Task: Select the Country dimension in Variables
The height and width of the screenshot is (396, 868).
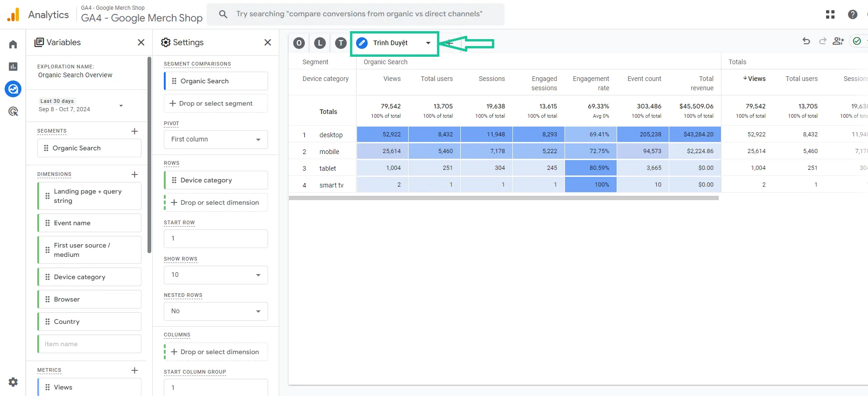Action: 89,322
